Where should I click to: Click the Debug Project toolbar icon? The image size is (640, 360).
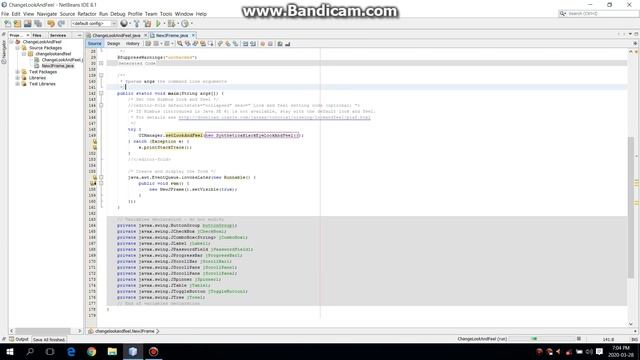[171, 24]
